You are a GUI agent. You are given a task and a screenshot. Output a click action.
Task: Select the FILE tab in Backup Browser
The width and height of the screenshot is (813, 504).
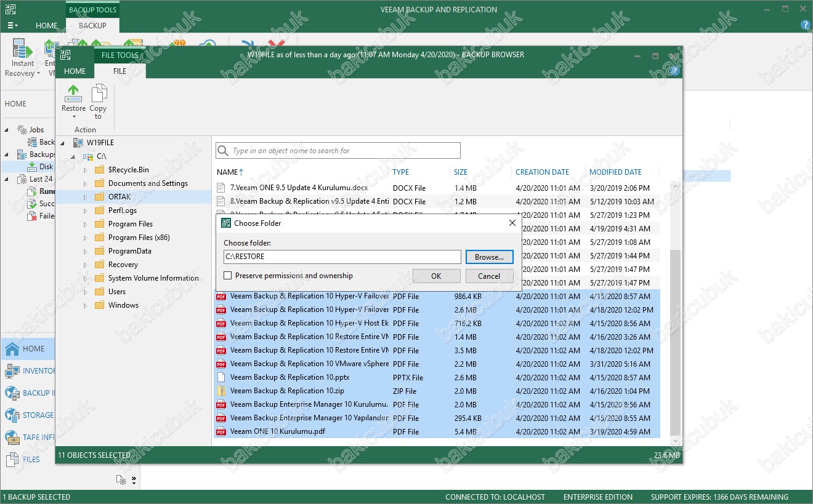tap(119, 71)
